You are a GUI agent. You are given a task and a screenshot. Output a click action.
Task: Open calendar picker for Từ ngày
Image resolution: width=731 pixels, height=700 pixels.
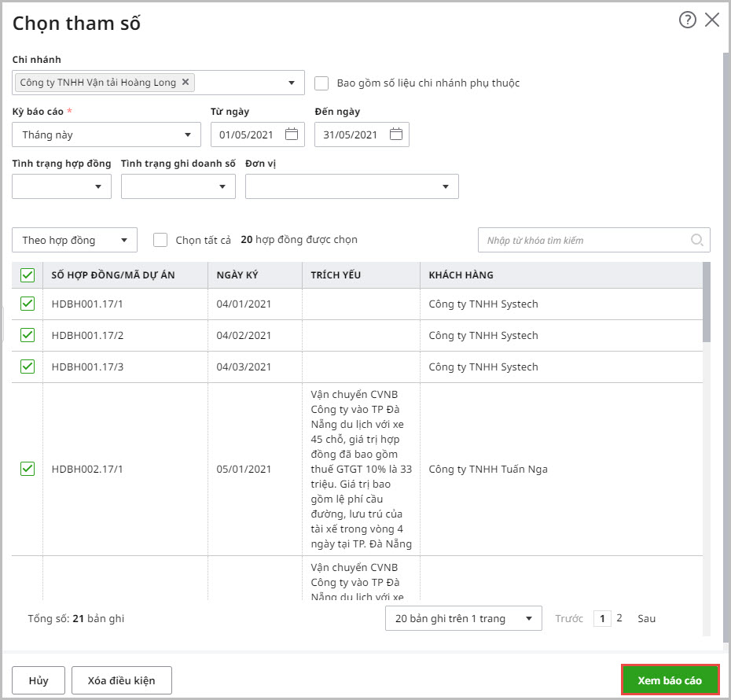(292, 134)
